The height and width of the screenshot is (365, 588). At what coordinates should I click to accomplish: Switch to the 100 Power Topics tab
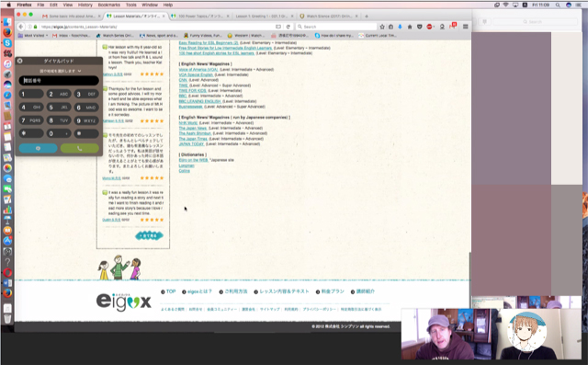pos(199,17)
